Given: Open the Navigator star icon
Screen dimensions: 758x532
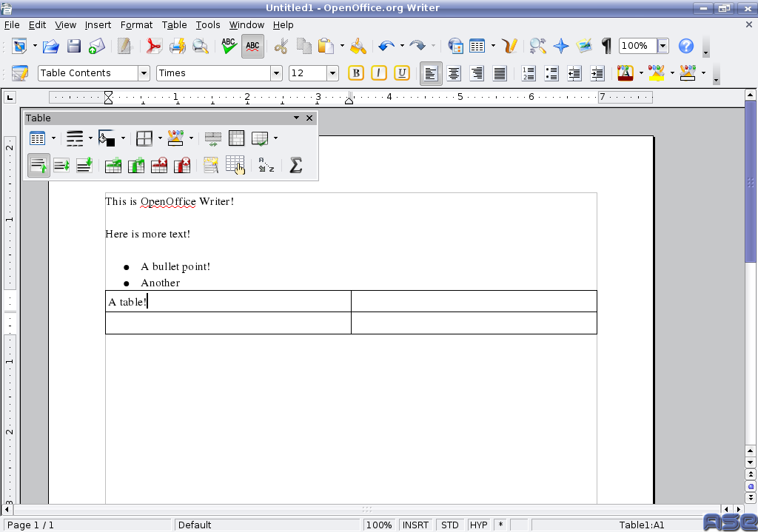Looking at the screenshot, I should point(561,47).
